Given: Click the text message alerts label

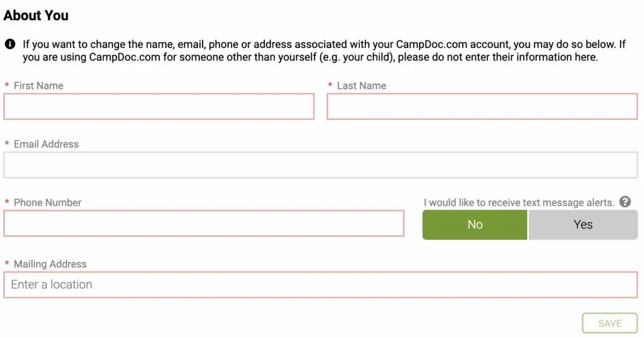Looking at the screenshot, I should click(x=519, y=203).
